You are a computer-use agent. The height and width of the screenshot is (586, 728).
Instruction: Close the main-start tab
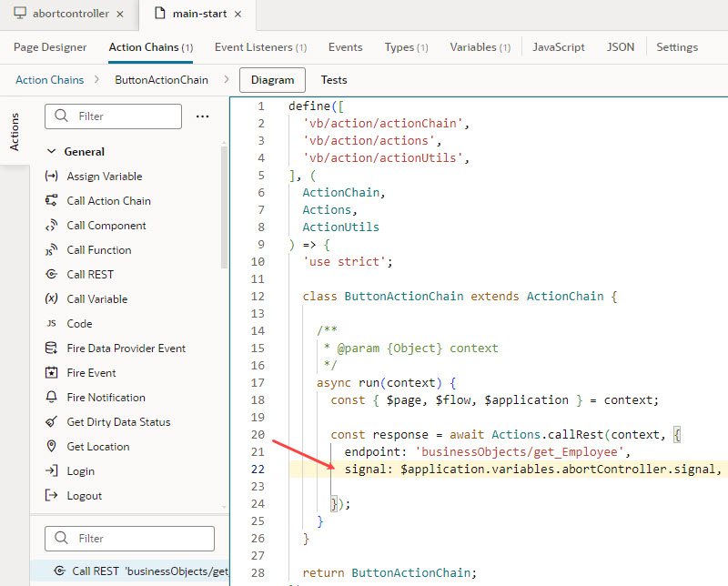point(238,14)
